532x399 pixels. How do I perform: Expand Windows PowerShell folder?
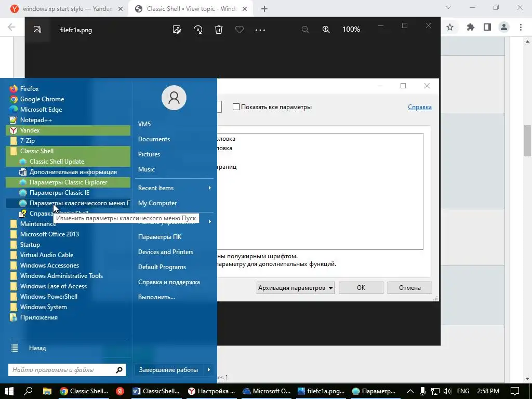[x=68, y=297]
